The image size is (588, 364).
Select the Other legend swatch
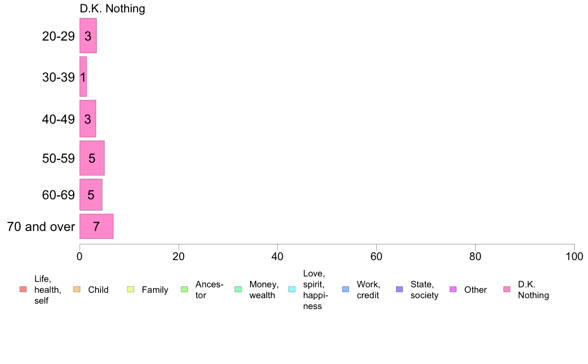pyautogui.click(x=453, y=289)
